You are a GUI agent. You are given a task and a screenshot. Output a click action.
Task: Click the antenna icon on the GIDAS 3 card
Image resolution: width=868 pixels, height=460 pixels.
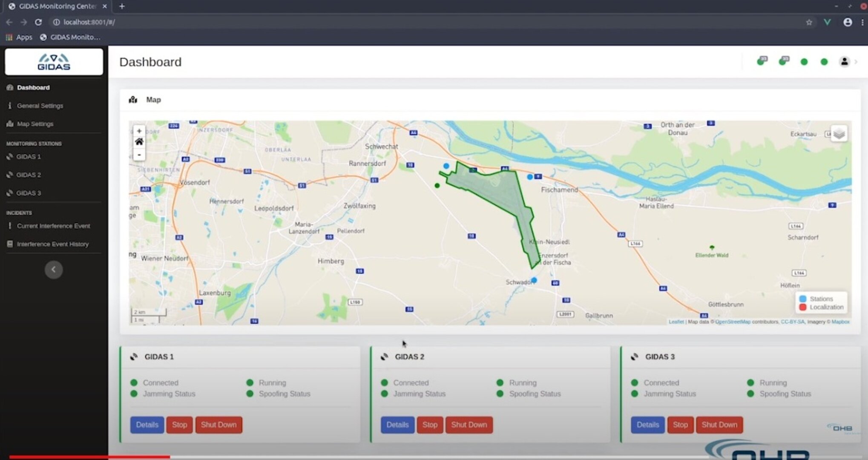pyautogui.click(x=634, y=357)
